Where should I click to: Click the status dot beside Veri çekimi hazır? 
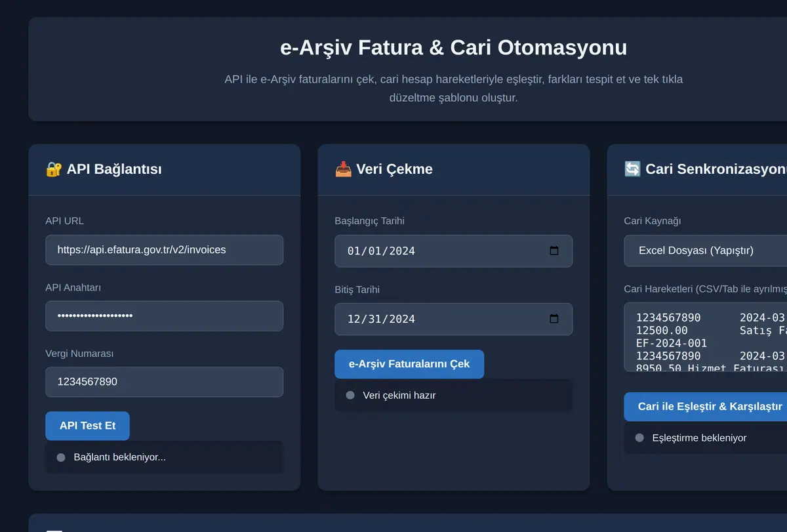tap(350, 396)
